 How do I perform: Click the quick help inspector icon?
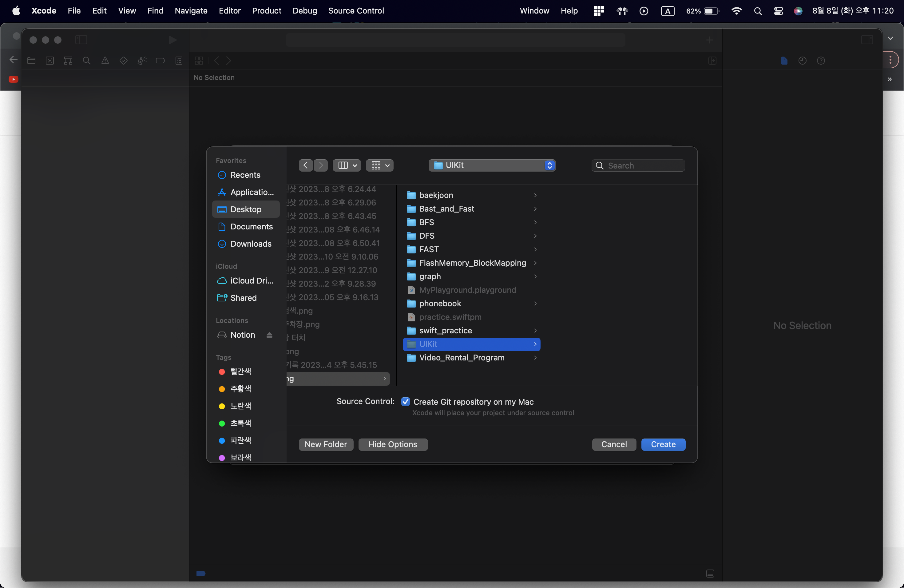[821, 61]
